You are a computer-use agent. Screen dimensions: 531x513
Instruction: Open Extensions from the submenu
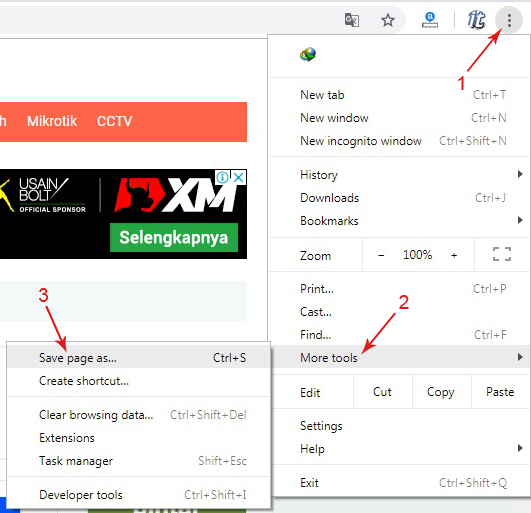pos(139,438)
